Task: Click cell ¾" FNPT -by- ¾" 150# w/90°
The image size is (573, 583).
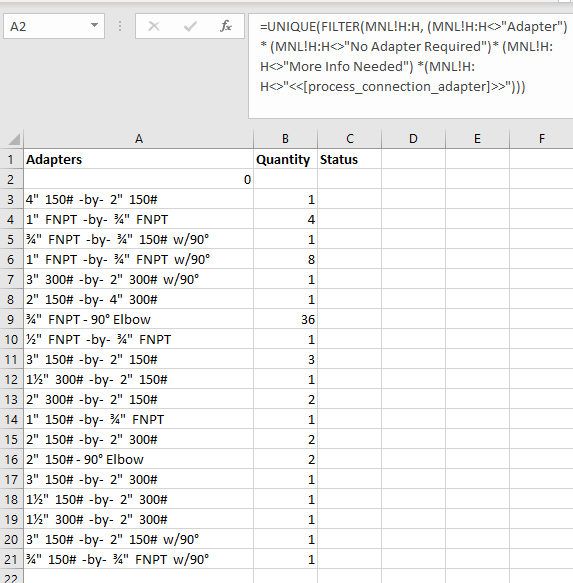Action: click(x=139, y=239)
